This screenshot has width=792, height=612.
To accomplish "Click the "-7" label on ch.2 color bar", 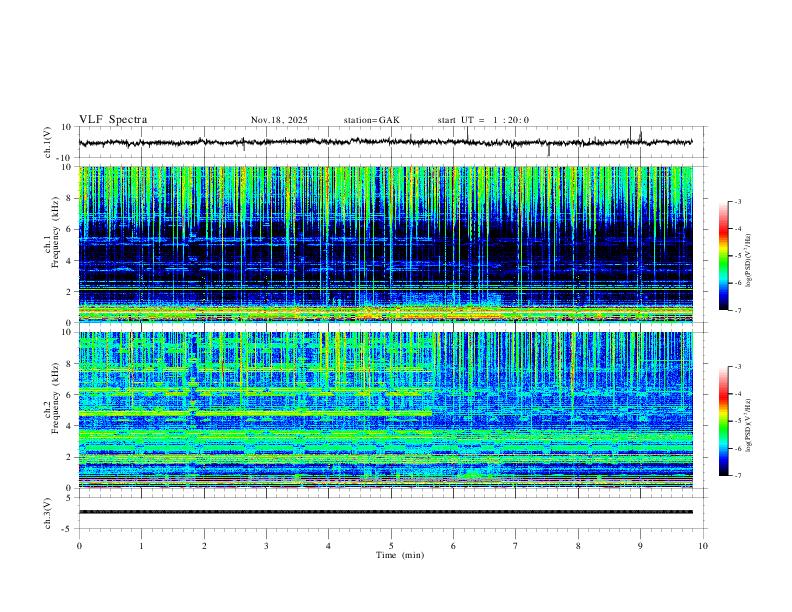I will 738,476.
